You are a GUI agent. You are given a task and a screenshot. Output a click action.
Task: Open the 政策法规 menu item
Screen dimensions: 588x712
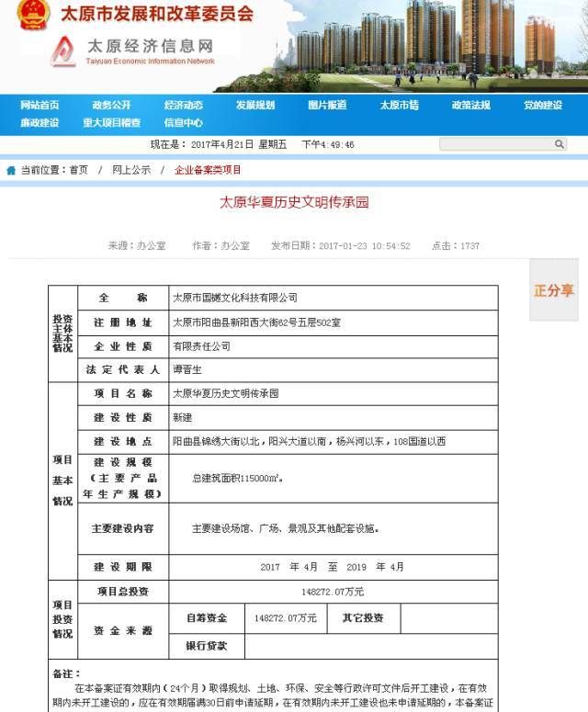(470, 106)
